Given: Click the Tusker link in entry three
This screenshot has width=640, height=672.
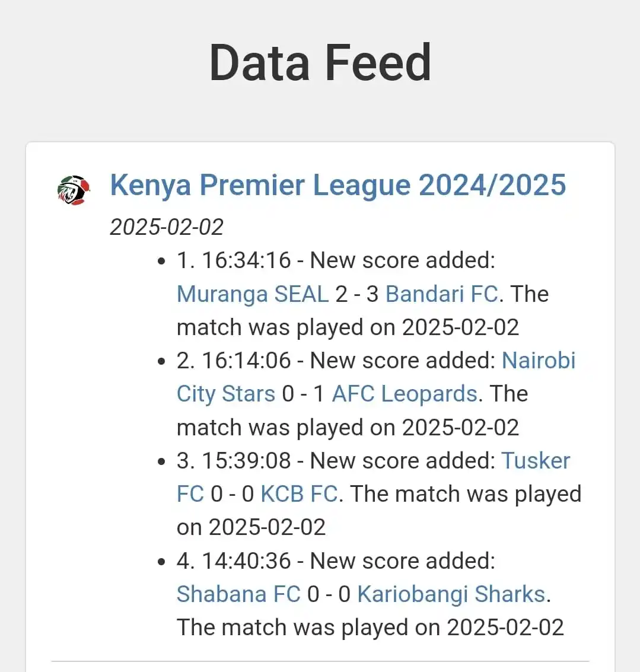Looking at the screenshot, I should (x=536, y=461).
